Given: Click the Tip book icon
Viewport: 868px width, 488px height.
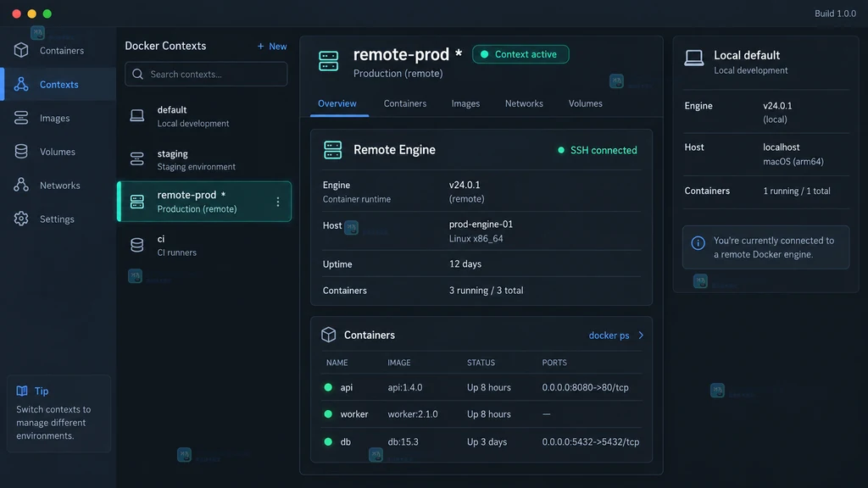Looking at the screenshot, I should point(21,391).
